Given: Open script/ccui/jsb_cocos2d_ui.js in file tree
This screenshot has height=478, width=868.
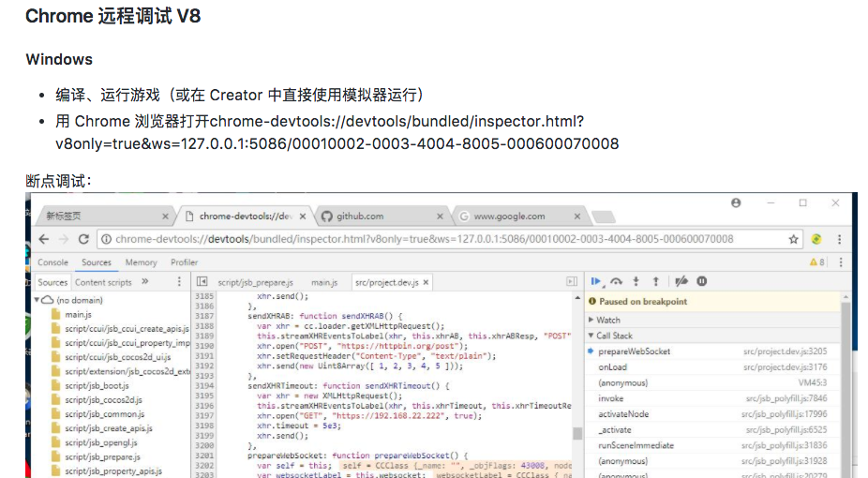Looking at the screenshot, I should coord(117,357).
